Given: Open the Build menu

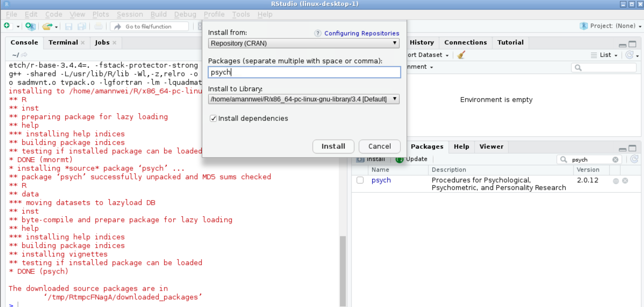Looking at the screenshot, I should 159,14.
